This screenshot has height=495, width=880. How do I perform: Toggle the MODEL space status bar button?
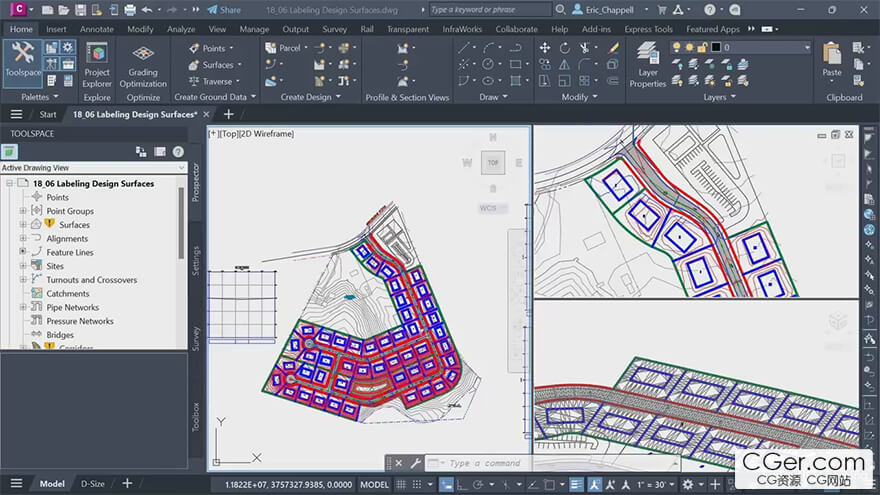pos(374,484)
